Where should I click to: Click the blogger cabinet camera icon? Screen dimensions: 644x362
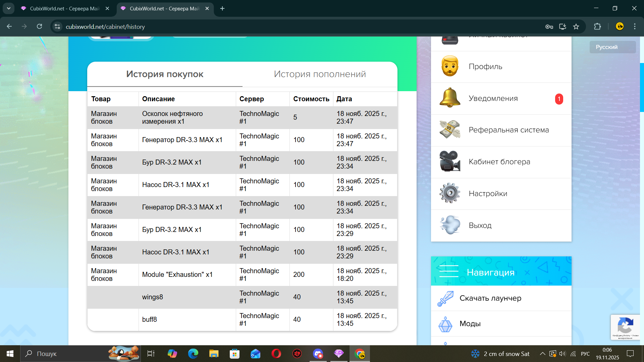tap(450, 162)
